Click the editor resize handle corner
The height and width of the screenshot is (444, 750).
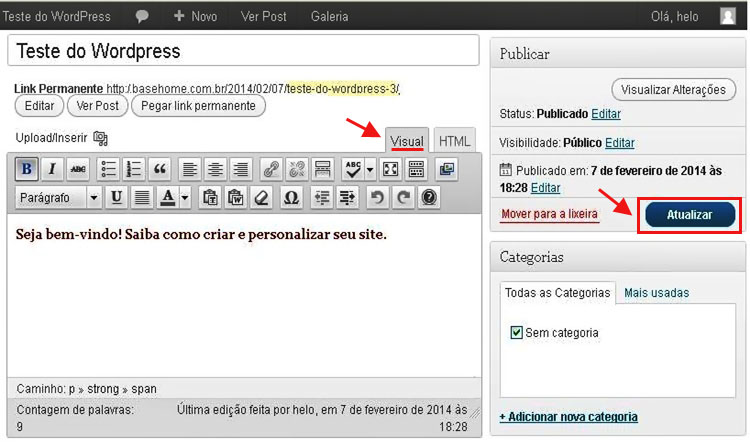coord(475,413)
